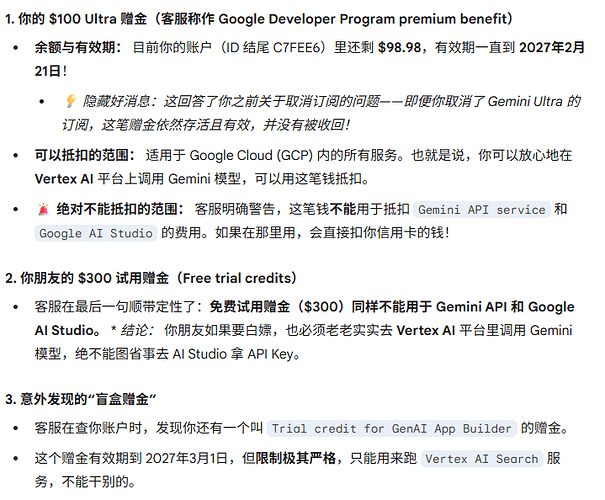Click the light bulb emoji icon
The height and width of the screenshot is (500, 605).
70,101
